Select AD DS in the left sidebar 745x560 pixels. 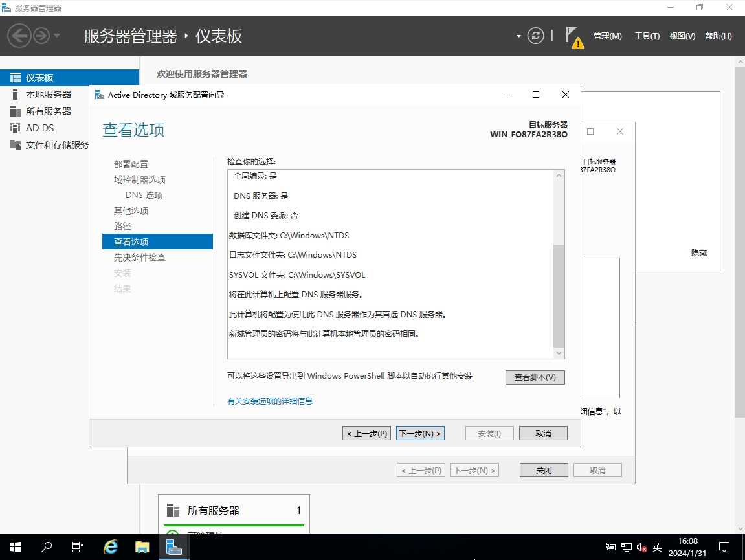pyautogui.click(x=39, y=128)
